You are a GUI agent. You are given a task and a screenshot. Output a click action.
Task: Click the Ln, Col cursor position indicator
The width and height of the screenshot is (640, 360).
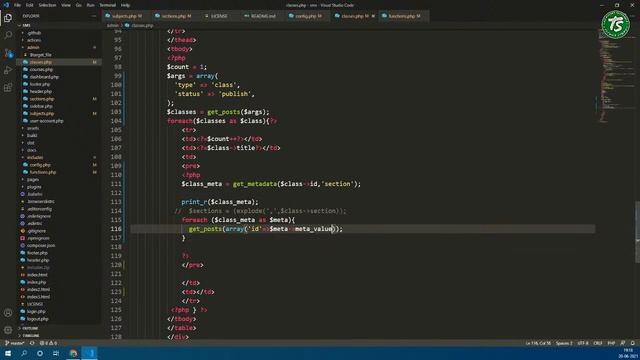(x=538, y=343)
